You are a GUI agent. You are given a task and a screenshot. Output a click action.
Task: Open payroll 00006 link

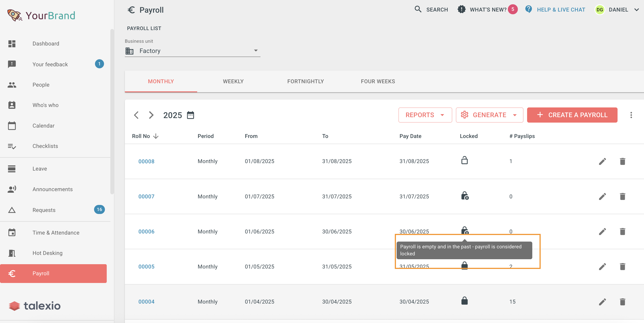coord(146,231)
